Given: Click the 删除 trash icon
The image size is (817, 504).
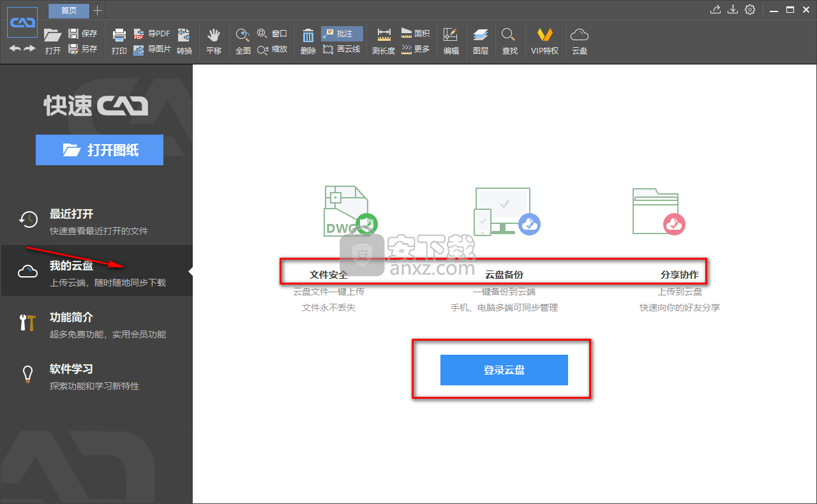Looking at the screenshot, I should pyautogui.click(x=308, y=36).
